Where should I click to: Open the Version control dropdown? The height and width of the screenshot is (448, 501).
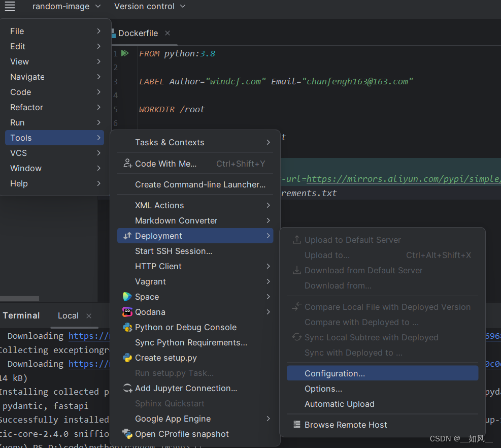click(x=145, y=7)
